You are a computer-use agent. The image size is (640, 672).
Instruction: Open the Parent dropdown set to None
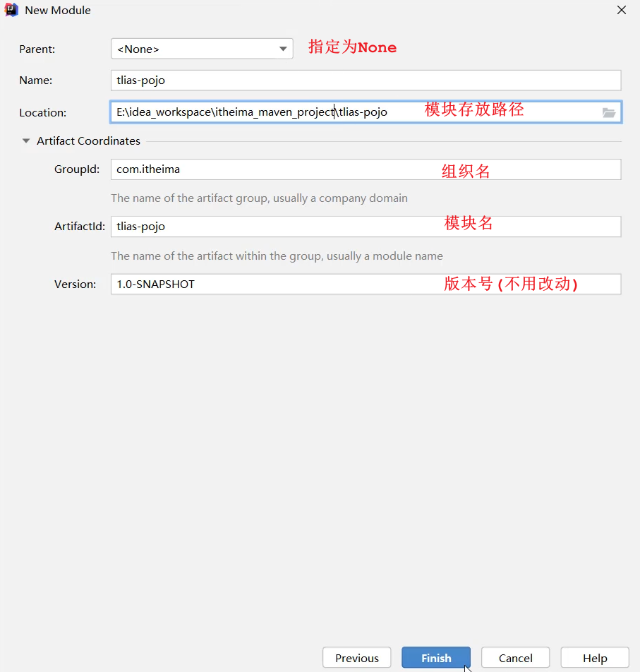pyautogui.click(x=202, y=49)
